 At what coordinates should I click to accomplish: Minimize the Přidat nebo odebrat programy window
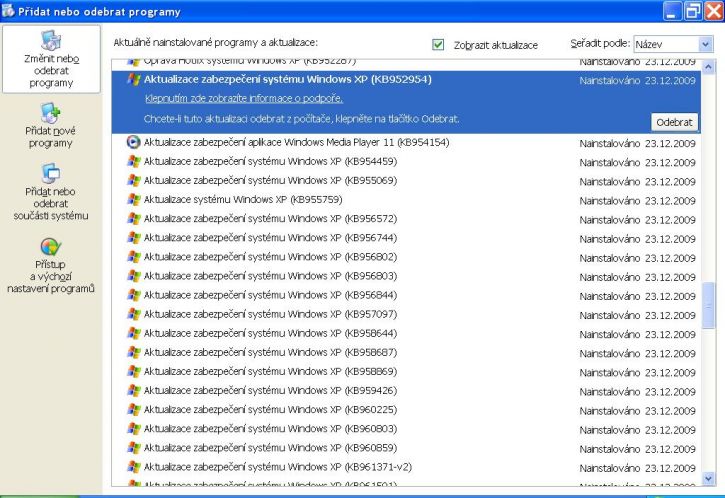coord(672,11)
